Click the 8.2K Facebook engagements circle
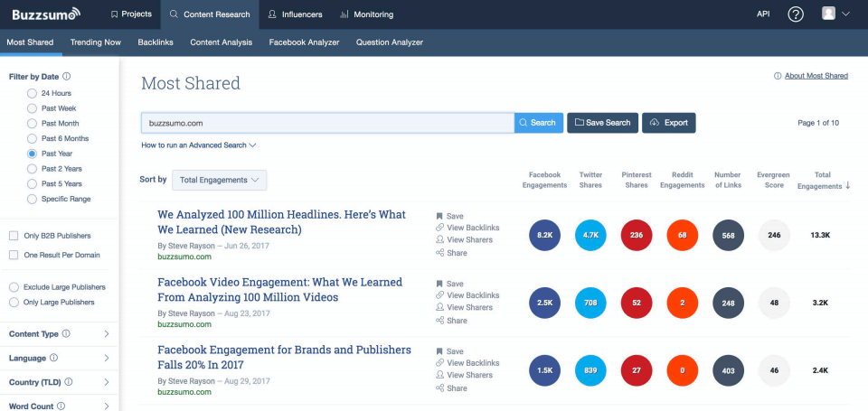 click(x=544, y=235)
